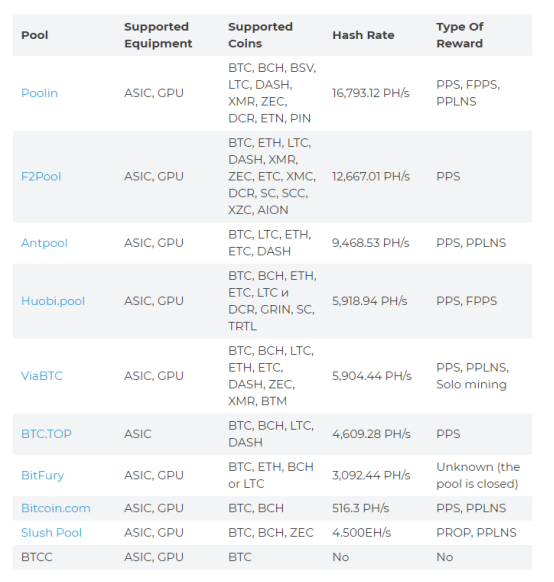
Task: Click Slush Pool's 4.500EH/s hash rate
Action: 361,533
